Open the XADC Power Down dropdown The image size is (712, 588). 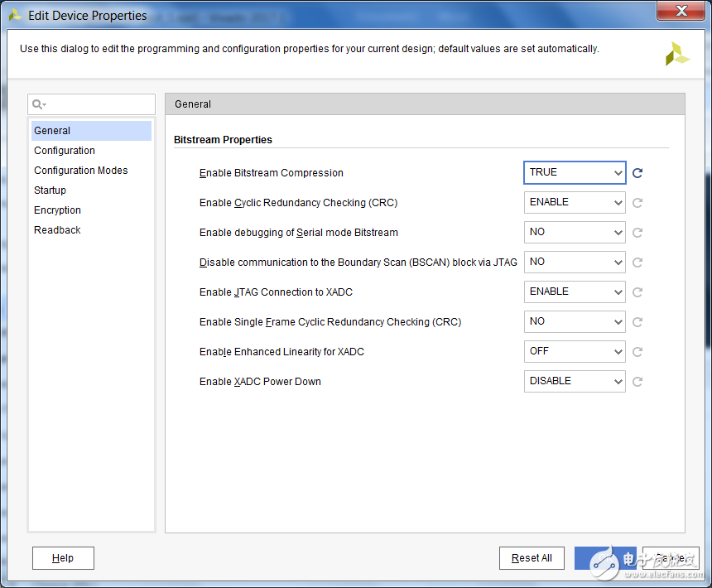click(x=575, y=381)
